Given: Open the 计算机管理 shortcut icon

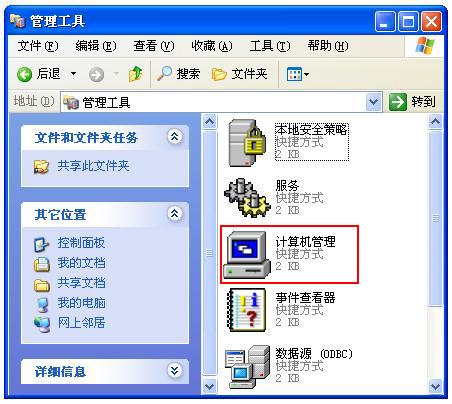Looking at the screenshot, I should click(x=247, y=255).
